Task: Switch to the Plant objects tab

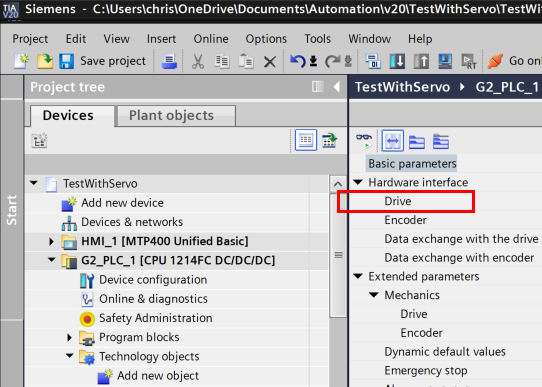Action: coord(177,116)
